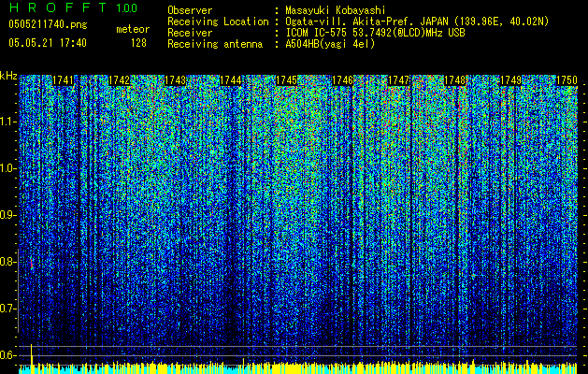Viewport: 588px width, 374px height.
Task: Click the 'Observer' label
Action: (x=190, y=10)
